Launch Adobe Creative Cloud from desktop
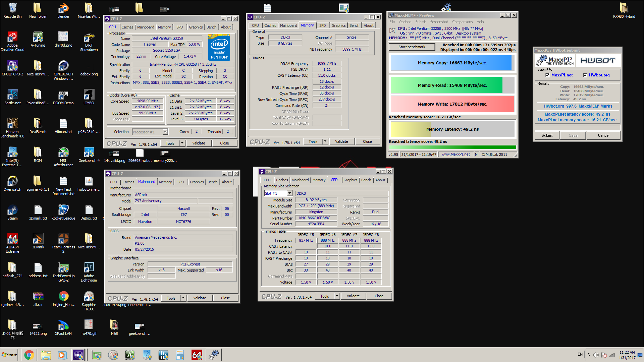The height and width of the screenshot is (362, 644). tap(12, 42)
